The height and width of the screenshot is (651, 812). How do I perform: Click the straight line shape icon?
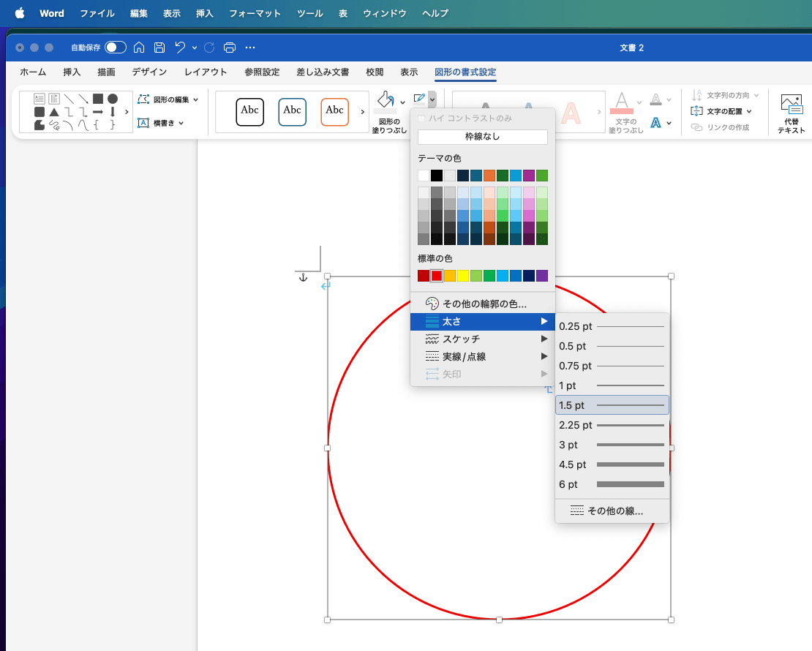pyautogui.click(x=69, y=99)
